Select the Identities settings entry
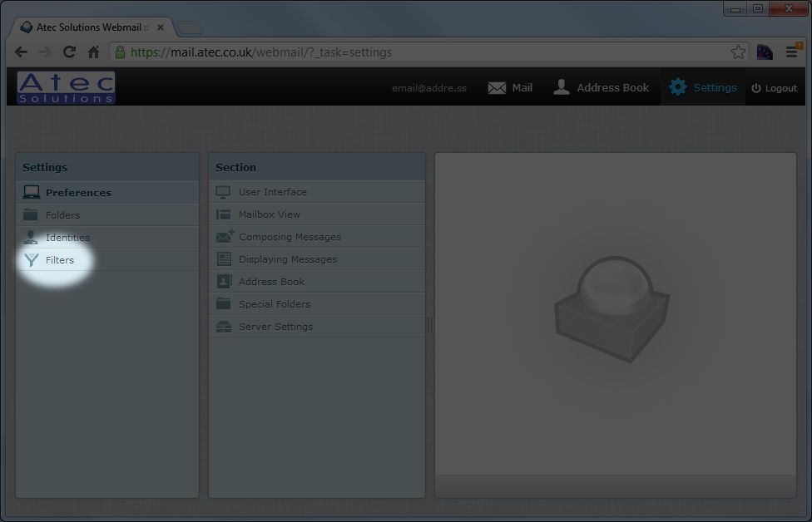812x522 pixels. coord(67,238)
